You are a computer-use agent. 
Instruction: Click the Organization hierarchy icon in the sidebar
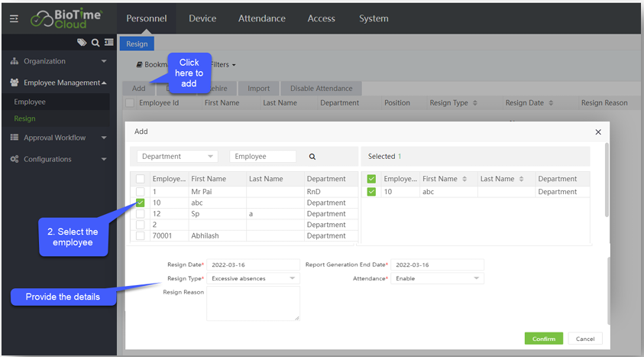pos(15,61)
